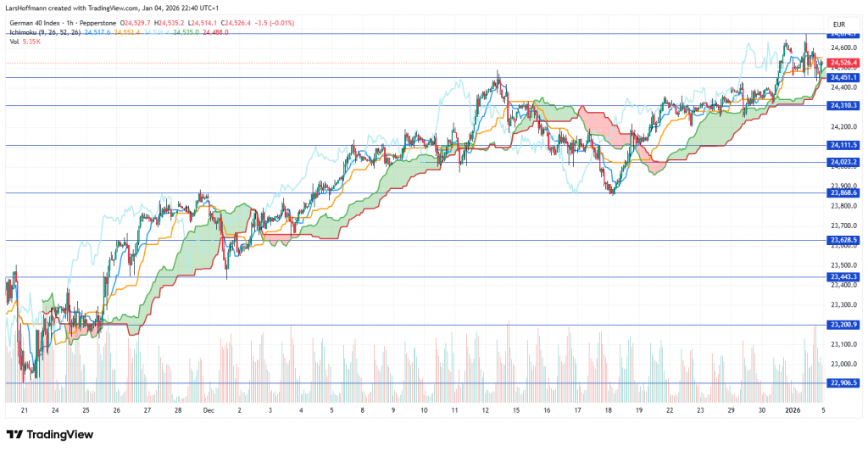
Task: Click the German 40 Index symbol title
Action: pos(40,23)
